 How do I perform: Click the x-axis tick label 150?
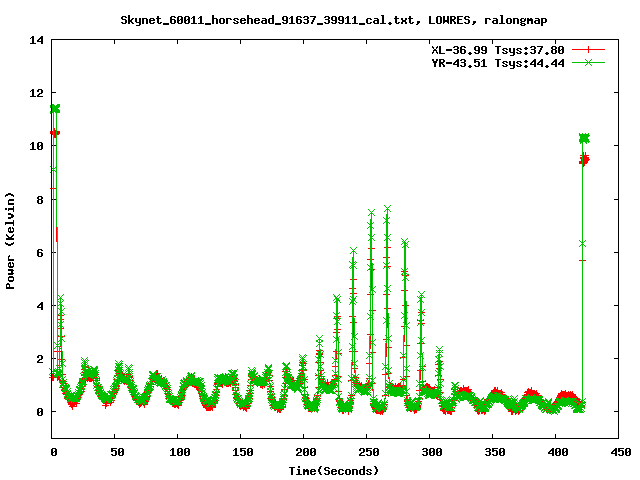[242, 452]
